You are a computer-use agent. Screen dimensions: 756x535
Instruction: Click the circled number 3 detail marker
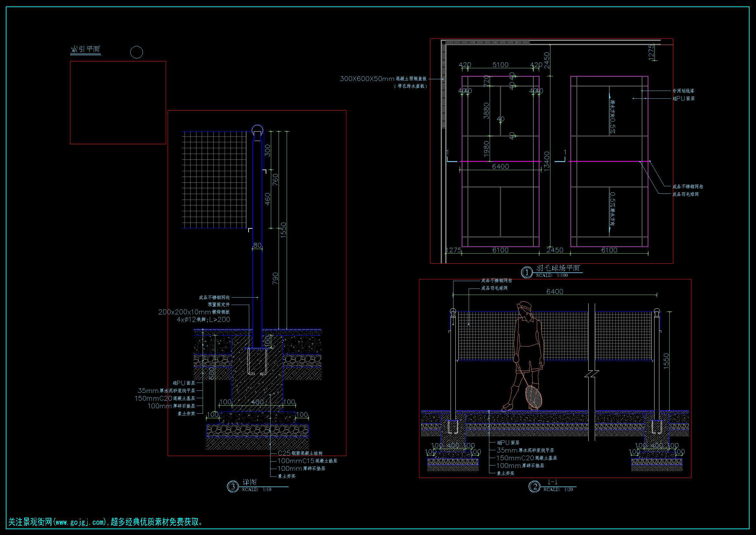coord(233,487)
